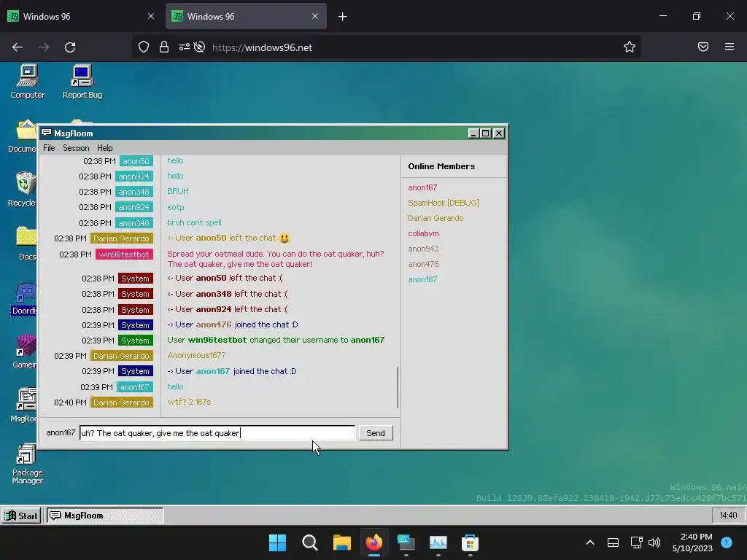Click the Windows 96 taskbar clock 14:40
The height and width of the screenshot is (560, 747).
(x=728, y=516)
